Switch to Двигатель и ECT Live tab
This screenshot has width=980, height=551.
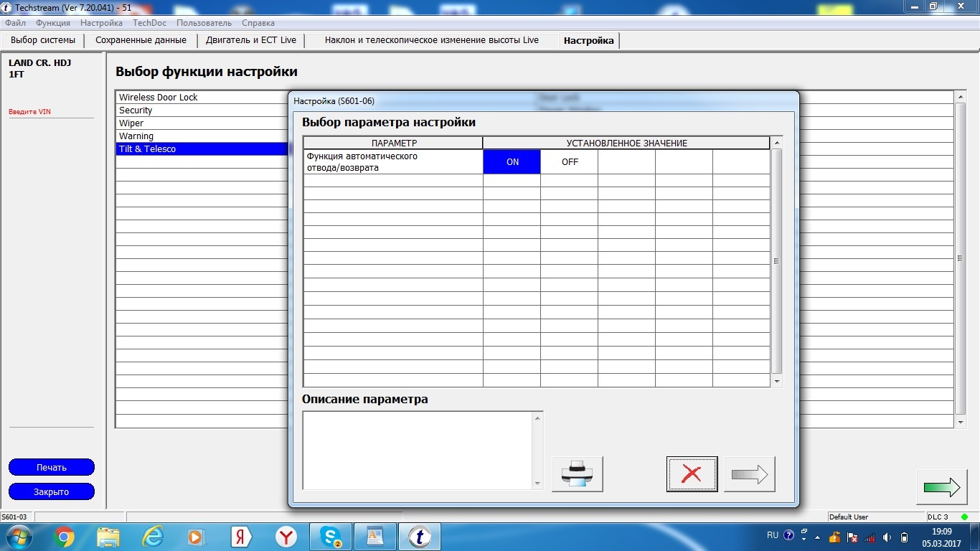pos(251,40)
